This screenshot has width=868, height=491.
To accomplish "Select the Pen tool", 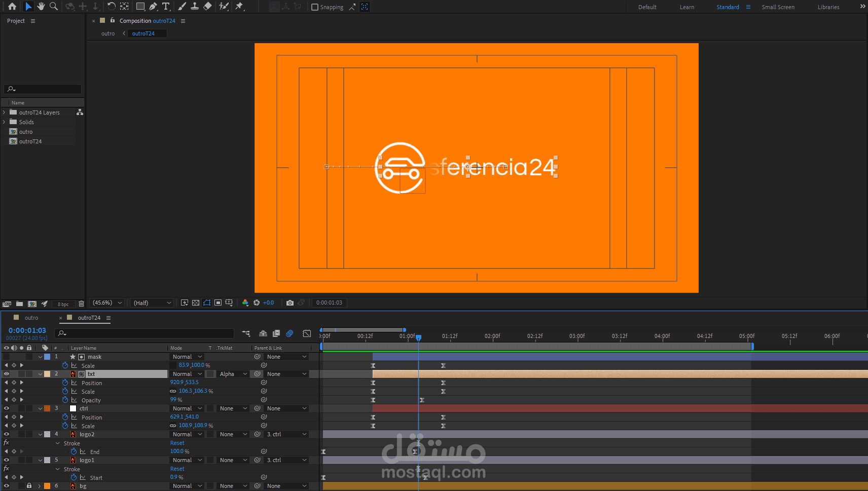I will click(x=153, y=7).
